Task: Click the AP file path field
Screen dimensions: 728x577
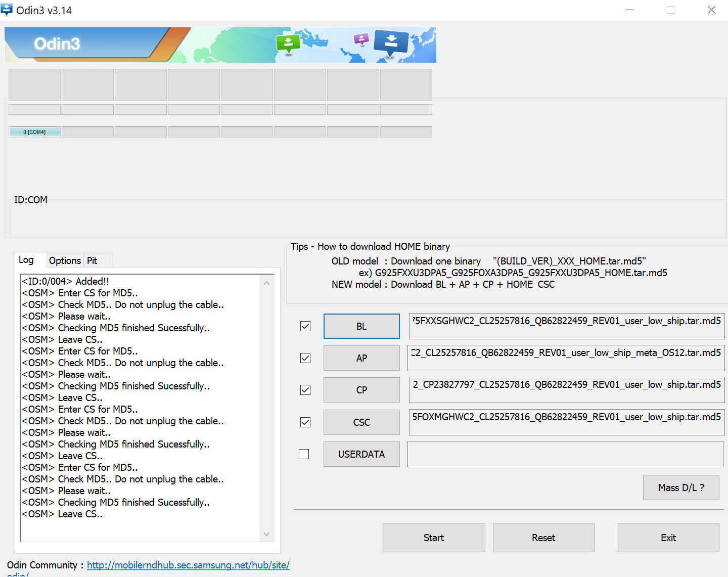Action: click(567, 358)
